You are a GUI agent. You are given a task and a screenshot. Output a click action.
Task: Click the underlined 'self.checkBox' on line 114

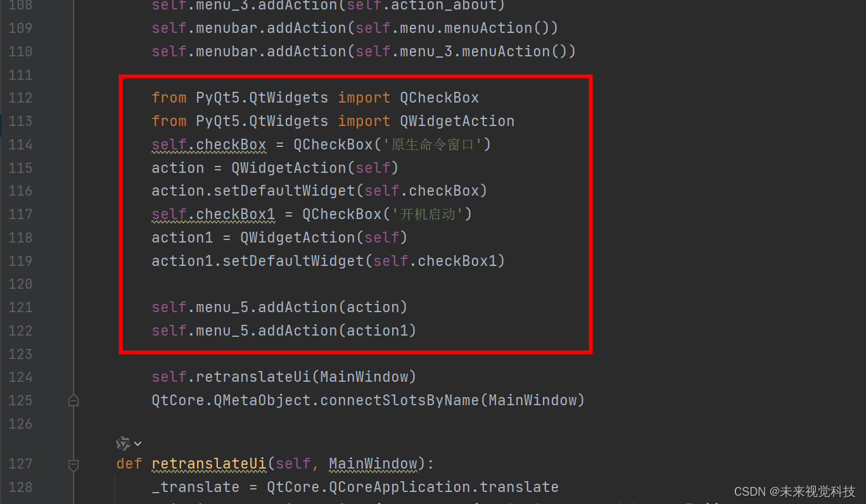[208, 144]
